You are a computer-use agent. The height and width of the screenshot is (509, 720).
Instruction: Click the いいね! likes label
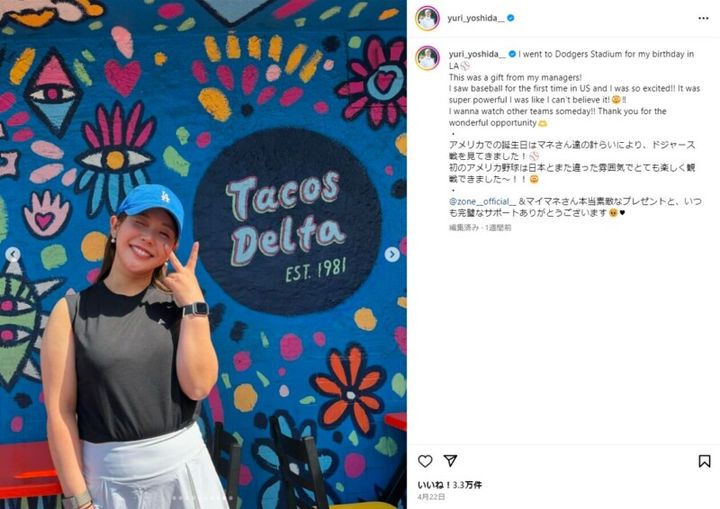tap(434, 485)
